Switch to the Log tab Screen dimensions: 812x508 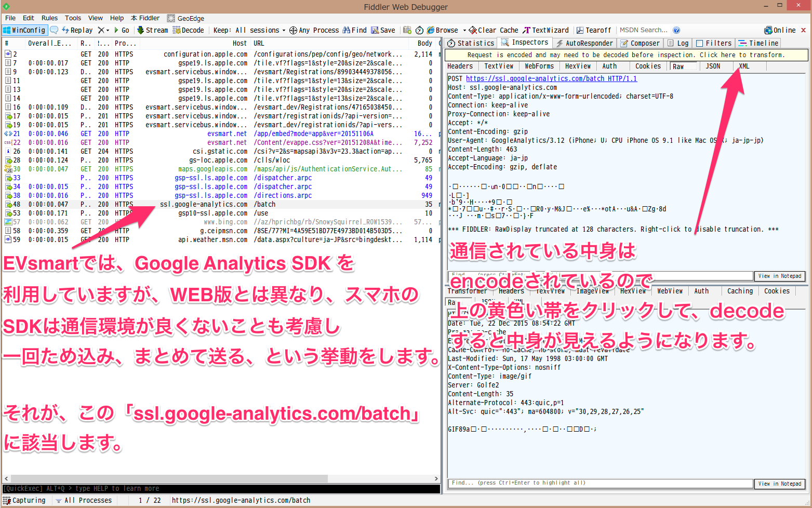(x=678, y=43)
